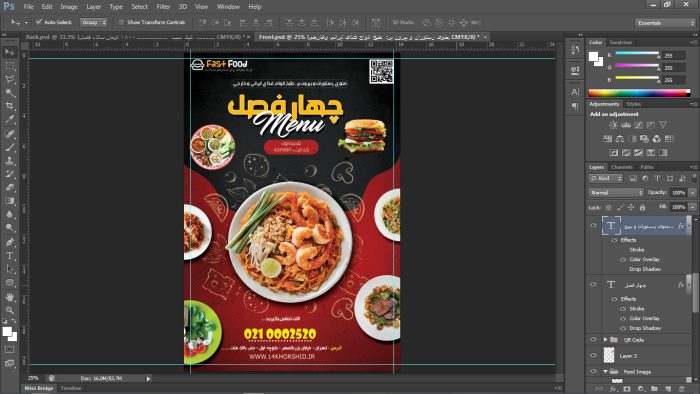Screen dimensions: 700x394
Task: Select the Magic Wand tool
Action: coord(9,93)
